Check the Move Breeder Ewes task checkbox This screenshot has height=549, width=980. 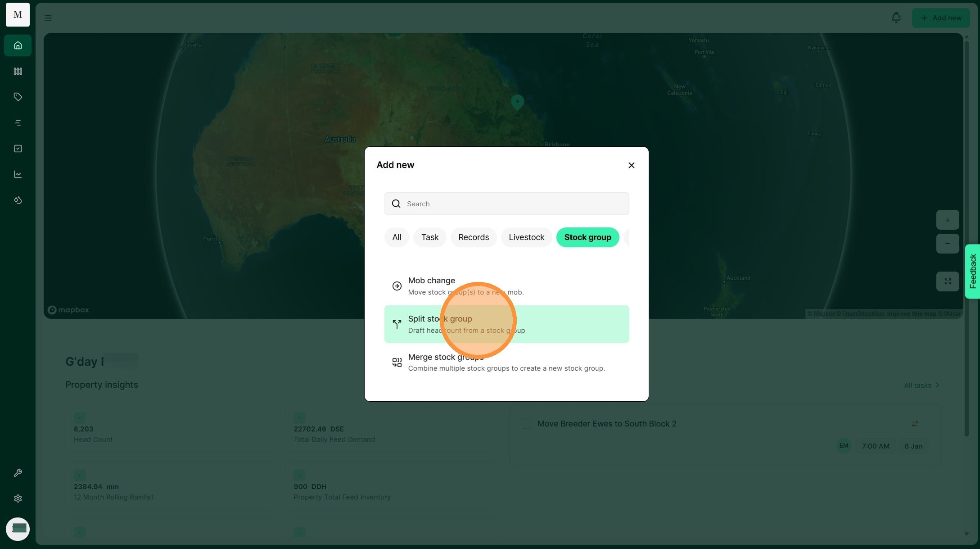click(526, 424)
